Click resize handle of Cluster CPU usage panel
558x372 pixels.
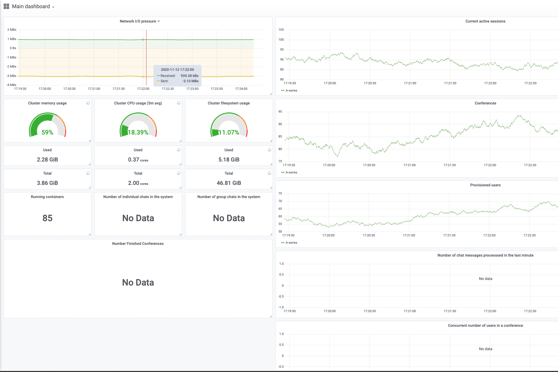point(180,141)
